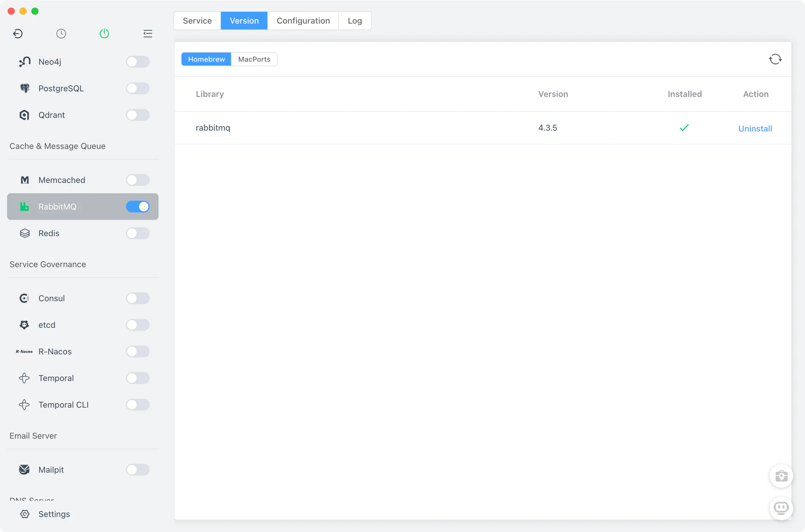
Task: Enable the etcd switch
Action: point(138,325)
